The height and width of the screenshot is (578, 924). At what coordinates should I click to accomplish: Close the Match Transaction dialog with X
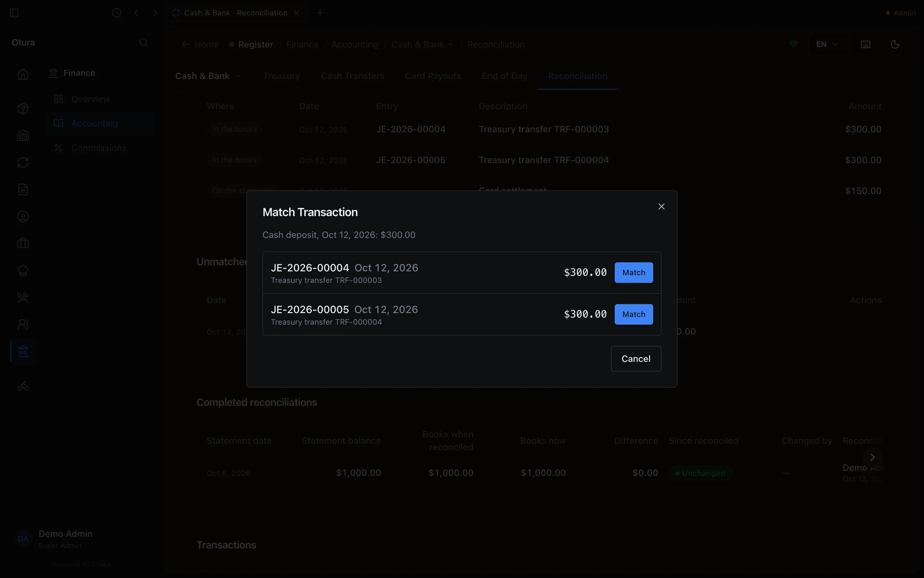coord(661,206)
